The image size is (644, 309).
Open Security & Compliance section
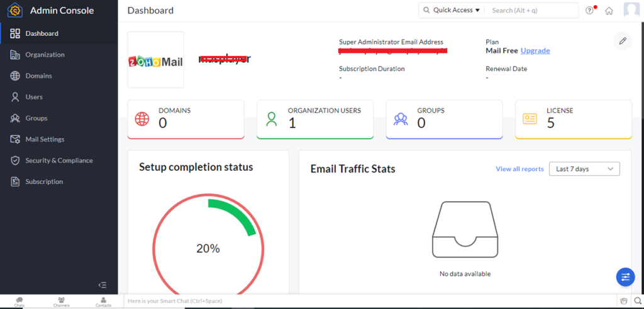59,160
